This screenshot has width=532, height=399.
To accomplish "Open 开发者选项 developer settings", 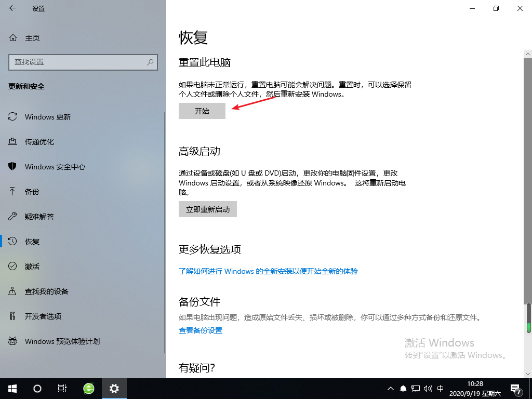I will click(43, 316).
